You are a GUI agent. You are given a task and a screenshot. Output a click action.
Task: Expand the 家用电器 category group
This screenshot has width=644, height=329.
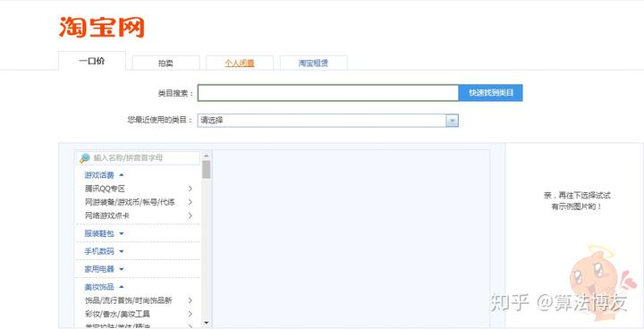coord(104,269)
